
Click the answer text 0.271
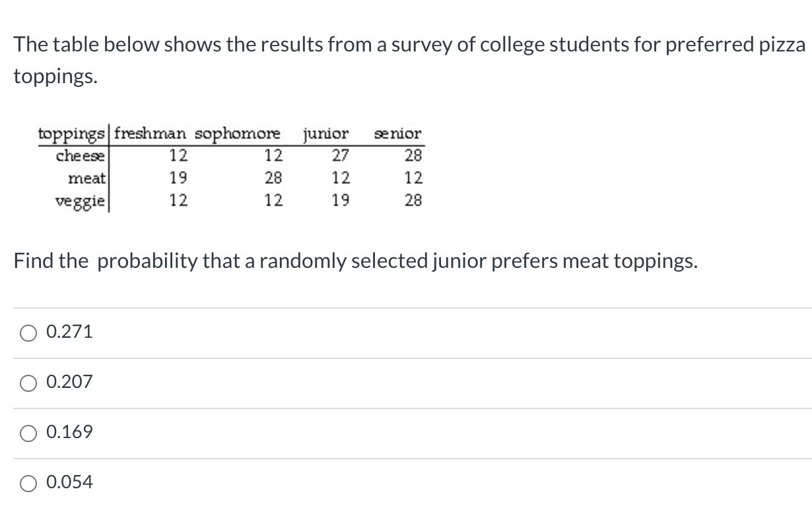pyautogui.click(x=68, y=332)
